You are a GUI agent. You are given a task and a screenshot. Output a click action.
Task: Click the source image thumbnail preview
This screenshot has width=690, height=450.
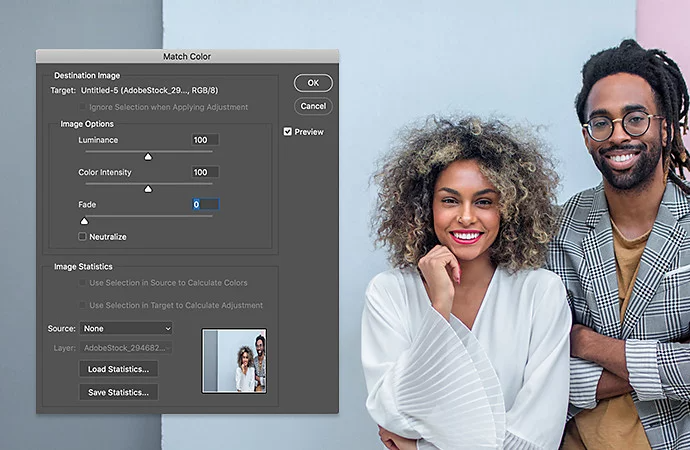(x=234, y=360)
